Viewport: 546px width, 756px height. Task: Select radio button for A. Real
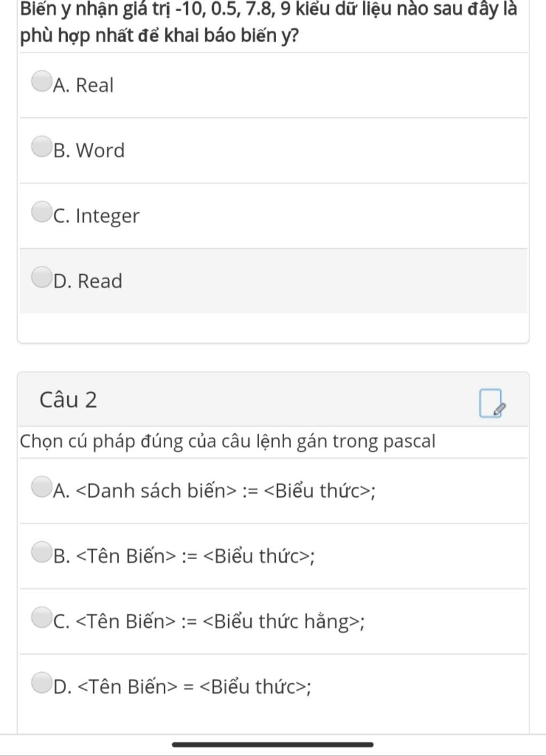click(x=41, y=81)
